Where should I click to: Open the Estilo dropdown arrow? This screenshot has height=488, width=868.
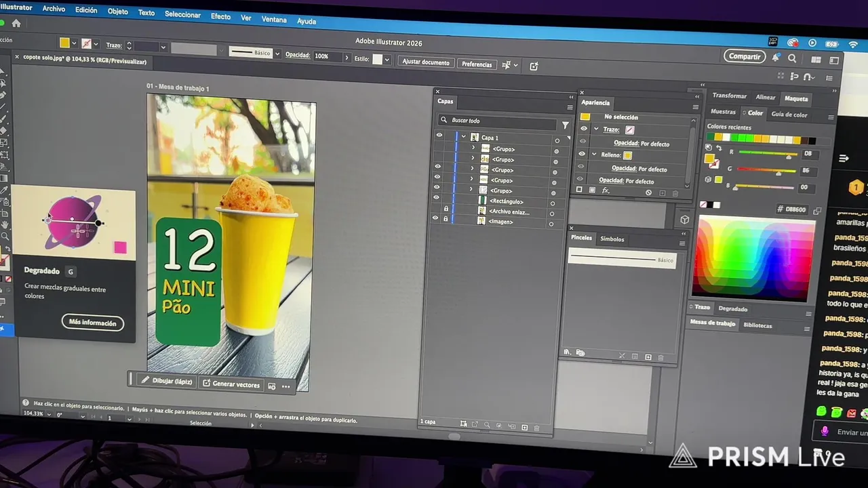tap(387, 60)
